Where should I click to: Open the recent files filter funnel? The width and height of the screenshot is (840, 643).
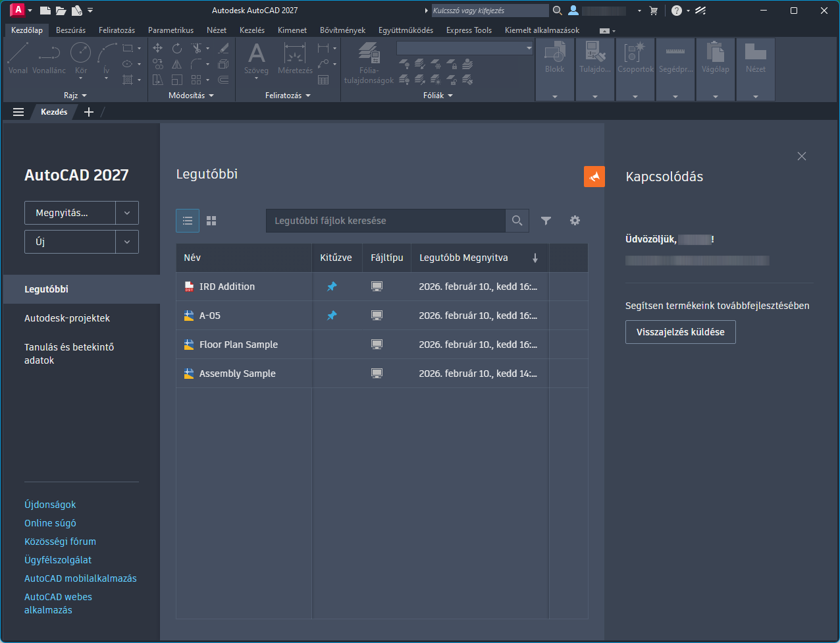pyautogui.click(x=546, y=221)
